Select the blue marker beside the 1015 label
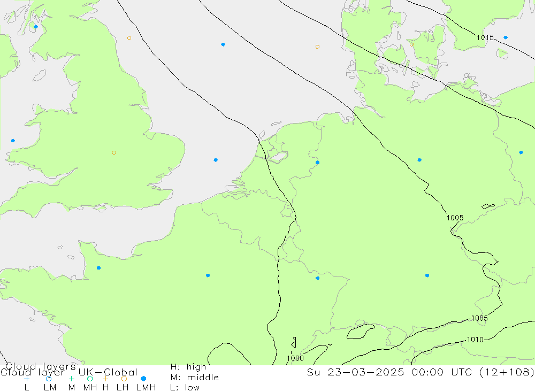535x392 pixels. (x=506, y=37)
